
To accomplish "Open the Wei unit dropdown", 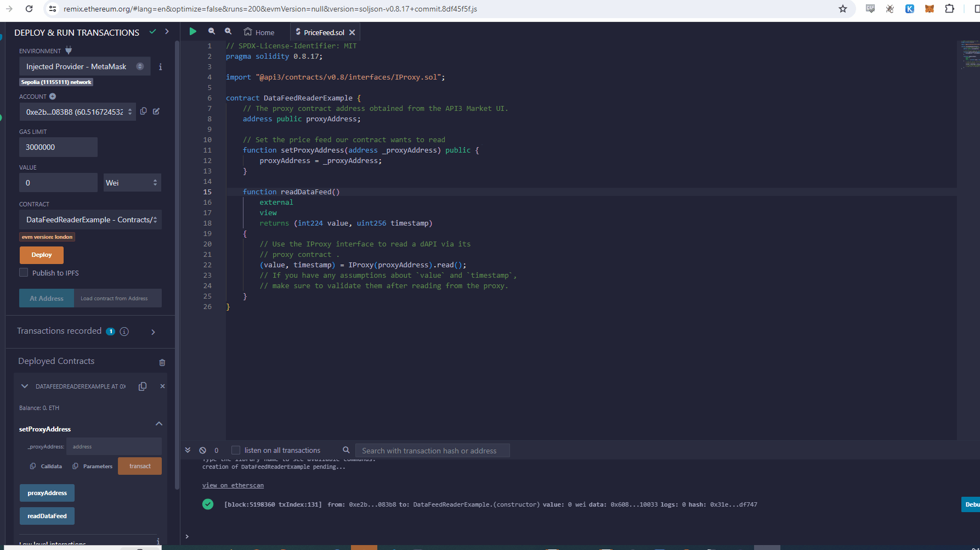I will coord(132,183).
